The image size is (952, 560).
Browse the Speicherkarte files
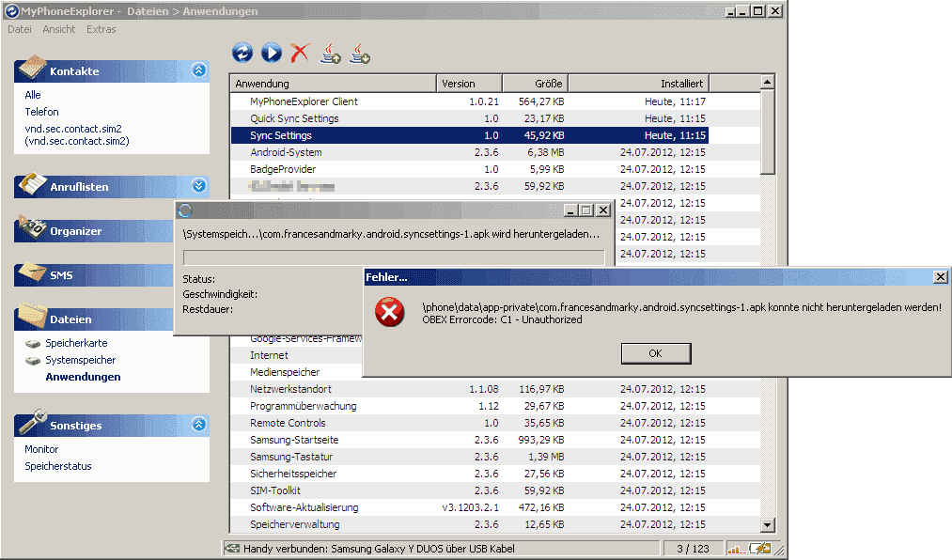[76, 343]
